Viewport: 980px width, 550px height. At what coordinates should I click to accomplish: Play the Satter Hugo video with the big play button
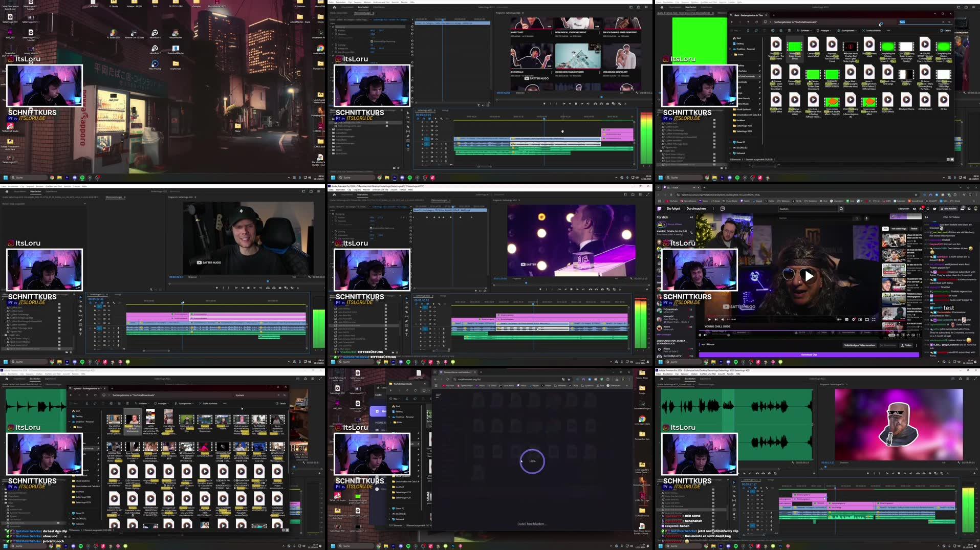click(809, 276)
